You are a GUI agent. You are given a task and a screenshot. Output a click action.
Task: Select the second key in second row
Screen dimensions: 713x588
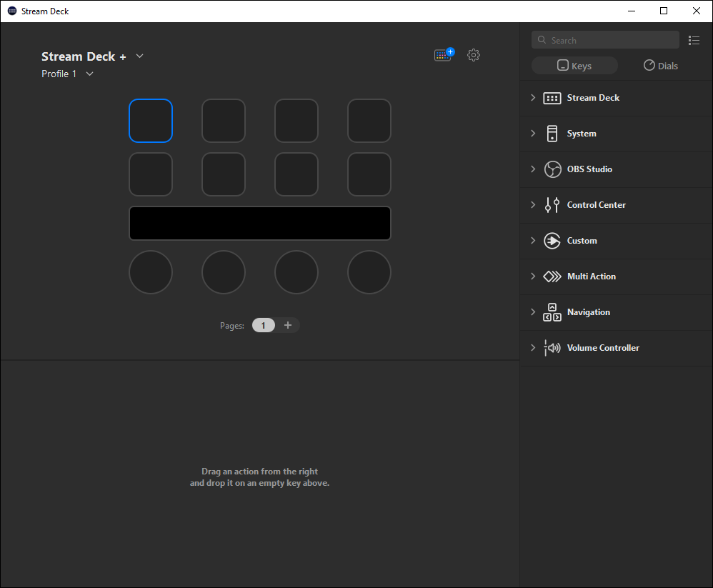point(224,174)
